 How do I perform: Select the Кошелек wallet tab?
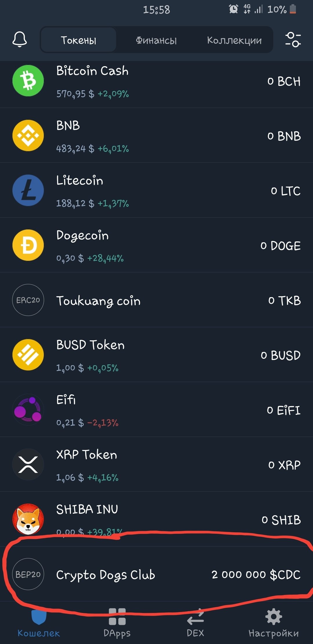(x=39, y=623)
